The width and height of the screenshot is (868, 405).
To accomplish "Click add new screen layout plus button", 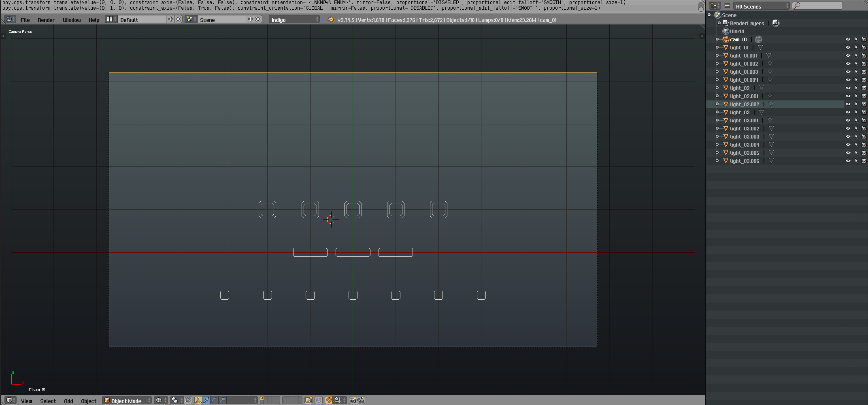I will pyautogui.click(x=170, y=19).
